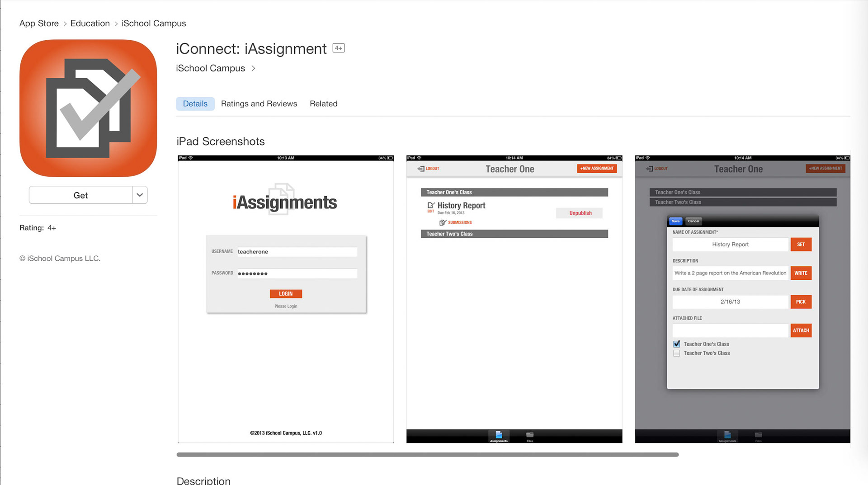The height and width of the screenshot is (485, 868).
Task: Click the orange LOGIN button
Action: pos(286,294)
